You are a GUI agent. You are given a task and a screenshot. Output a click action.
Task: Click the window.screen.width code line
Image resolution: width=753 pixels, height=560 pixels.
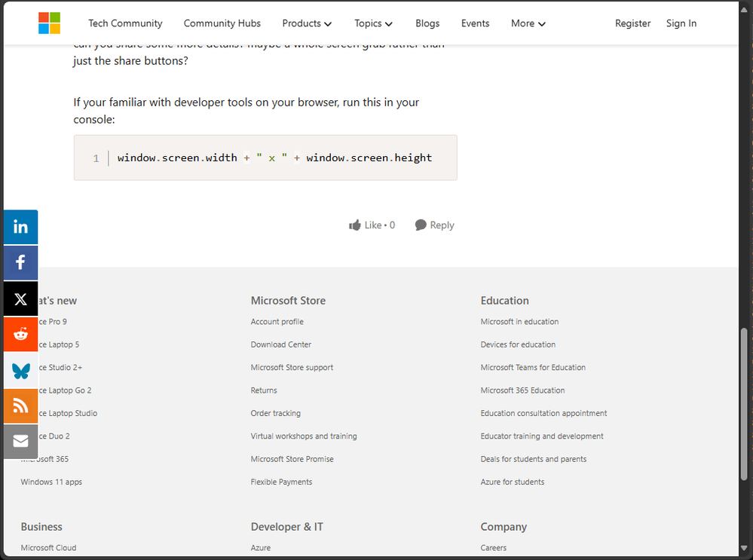click(274, 158)
